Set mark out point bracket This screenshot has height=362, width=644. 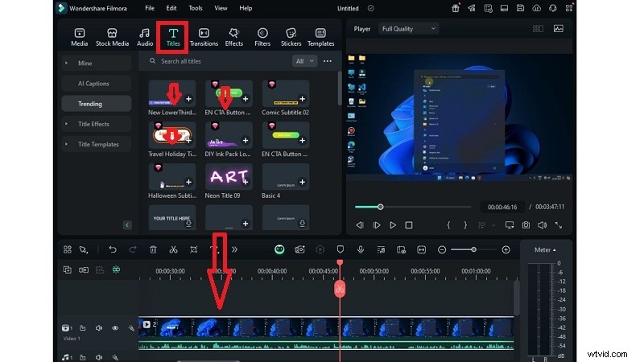[x=465, y=225]
